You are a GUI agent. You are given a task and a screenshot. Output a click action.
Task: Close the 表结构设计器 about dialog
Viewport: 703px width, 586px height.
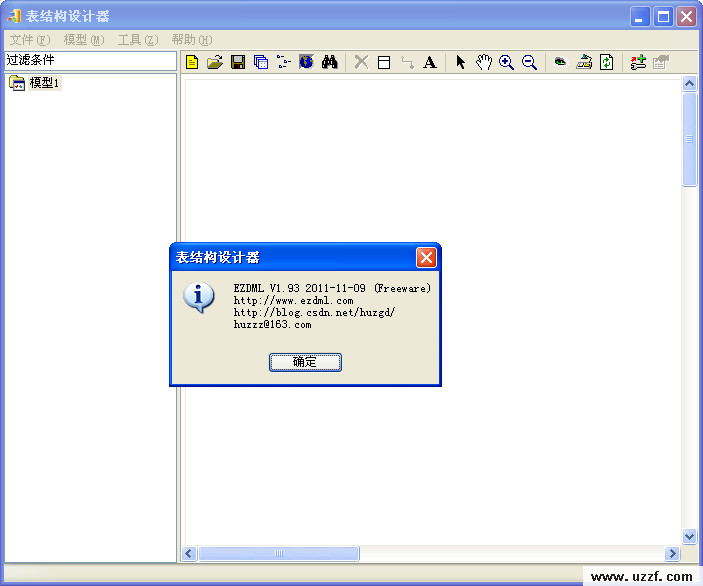tap(426, 258)
